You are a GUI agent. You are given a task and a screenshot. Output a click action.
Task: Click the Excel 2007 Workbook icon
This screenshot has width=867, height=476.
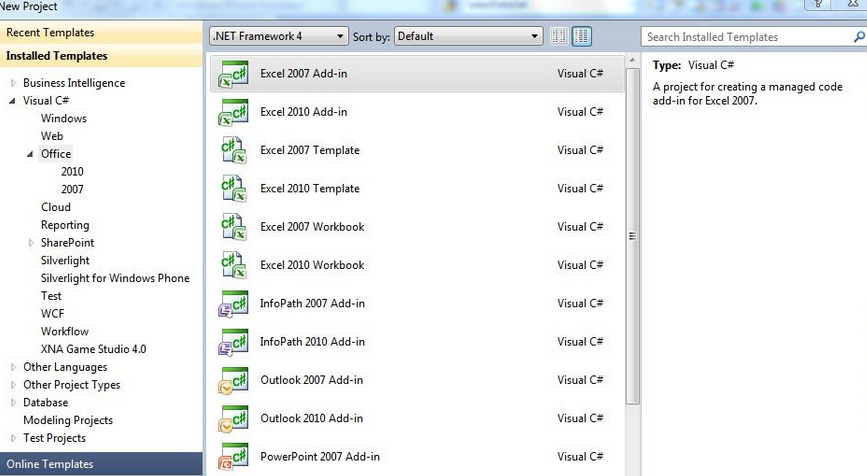(233, 227)
